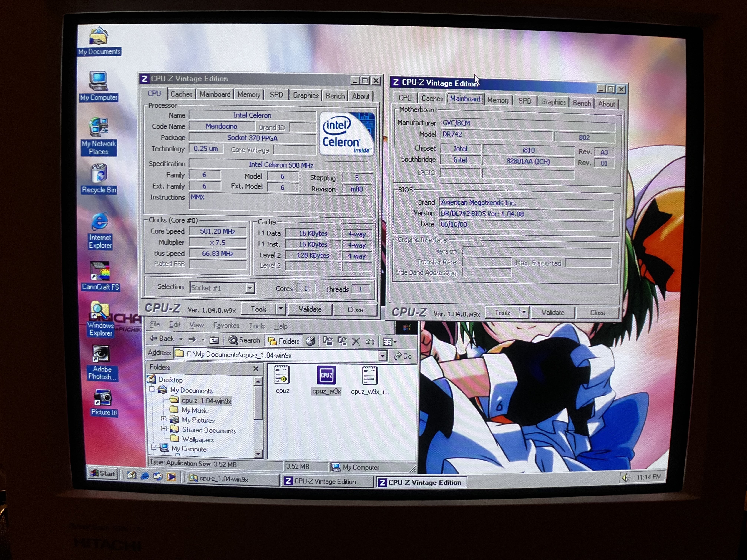The width and height of the screenshot is (747, 560).
Task: Click Validate in the CPU tab window
Action: [x=310, y=309]
